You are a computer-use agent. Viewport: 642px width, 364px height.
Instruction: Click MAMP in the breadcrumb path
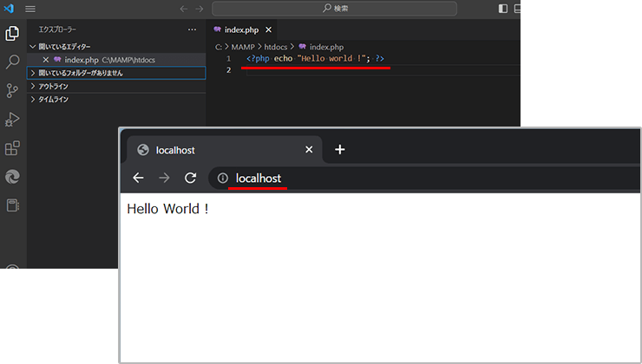243,47
